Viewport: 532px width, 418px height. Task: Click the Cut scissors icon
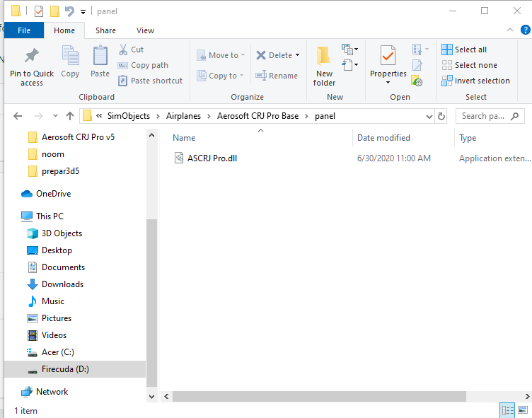pos(123,50)
